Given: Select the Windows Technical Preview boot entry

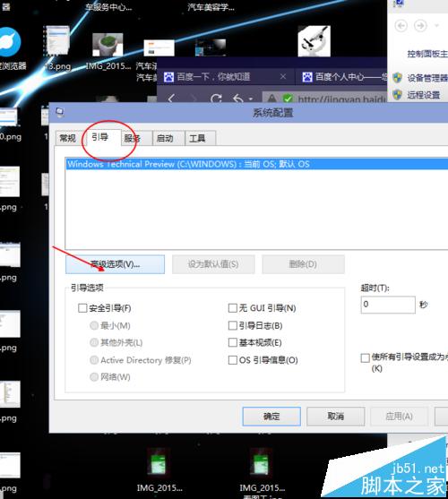Looking at the screenshot, I should coord(256,164).
